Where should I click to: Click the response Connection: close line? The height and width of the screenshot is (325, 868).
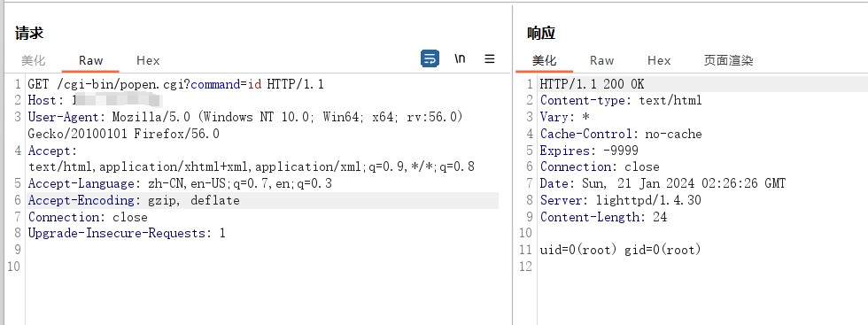pyautogui.click(x=600, y=167)
